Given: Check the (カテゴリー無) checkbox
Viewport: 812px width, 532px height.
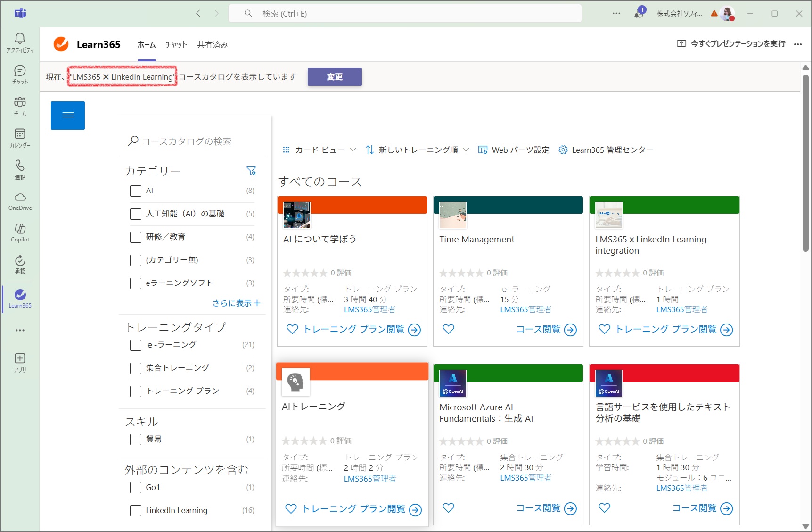Looking at the screenshot, I should [x=136, y=260].
